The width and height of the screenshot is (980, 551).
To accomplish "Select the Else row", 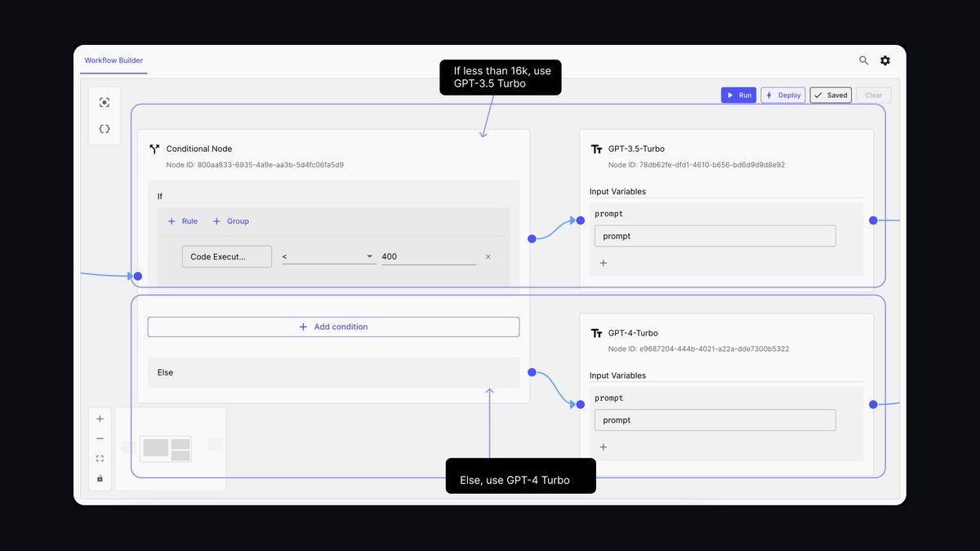I will (333, 372).
